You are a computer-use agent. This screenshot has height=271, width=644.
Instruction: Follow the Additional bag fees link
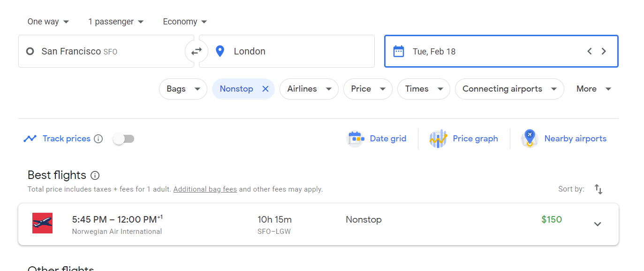tap(205, 189)
